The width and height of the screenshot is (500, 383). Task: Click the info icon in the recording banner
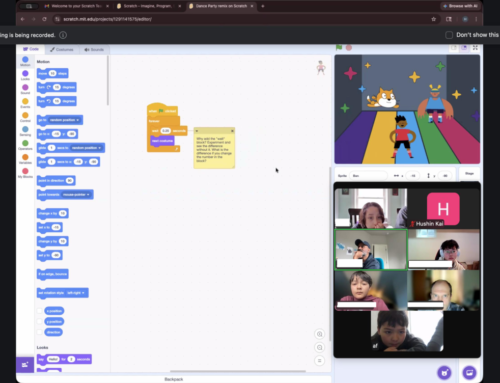pyautogui.click(x=63, y=35)
